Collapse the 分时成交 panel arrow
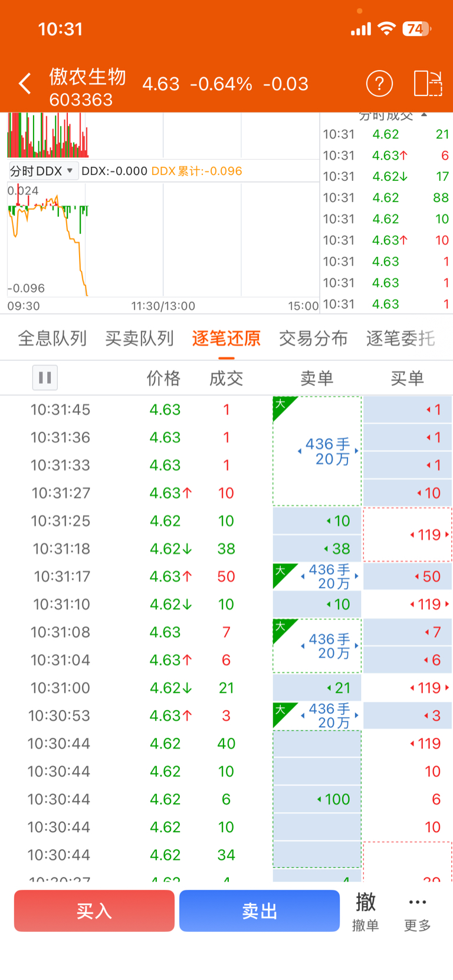Screen dimensions: 453x980 (x=424, y=116)
